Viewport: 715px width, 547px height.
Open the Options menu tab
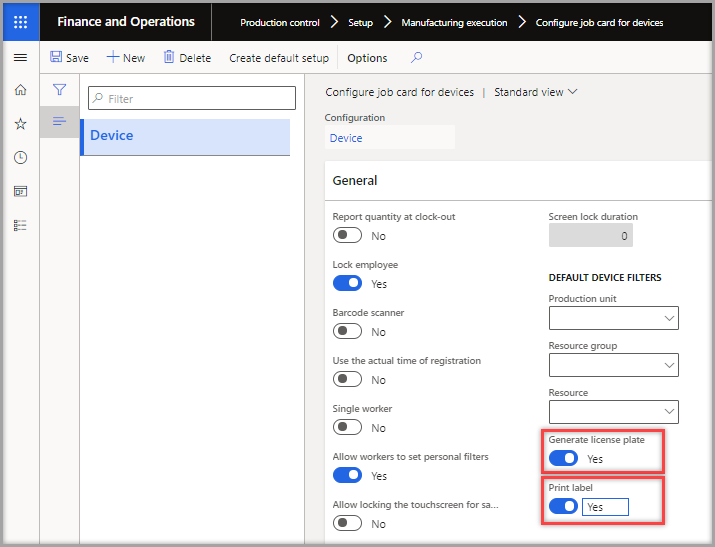(x=367, y=58)
